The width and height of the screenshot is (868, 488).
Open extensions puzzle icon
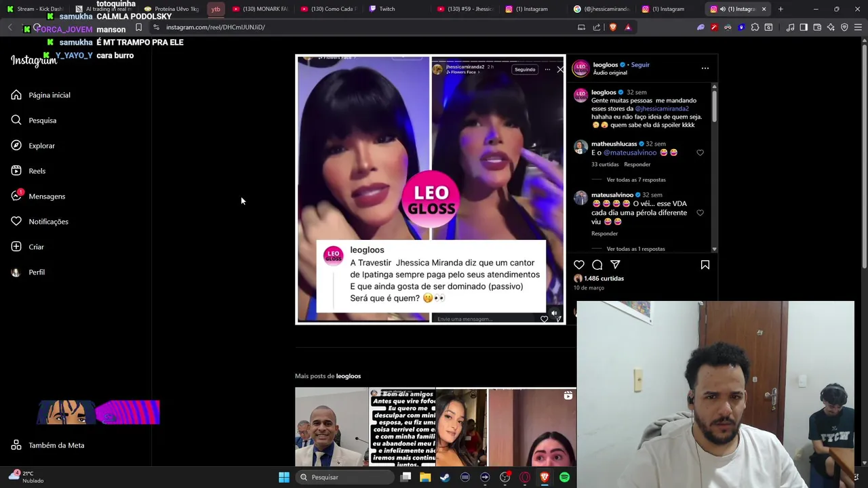(755, 27)
